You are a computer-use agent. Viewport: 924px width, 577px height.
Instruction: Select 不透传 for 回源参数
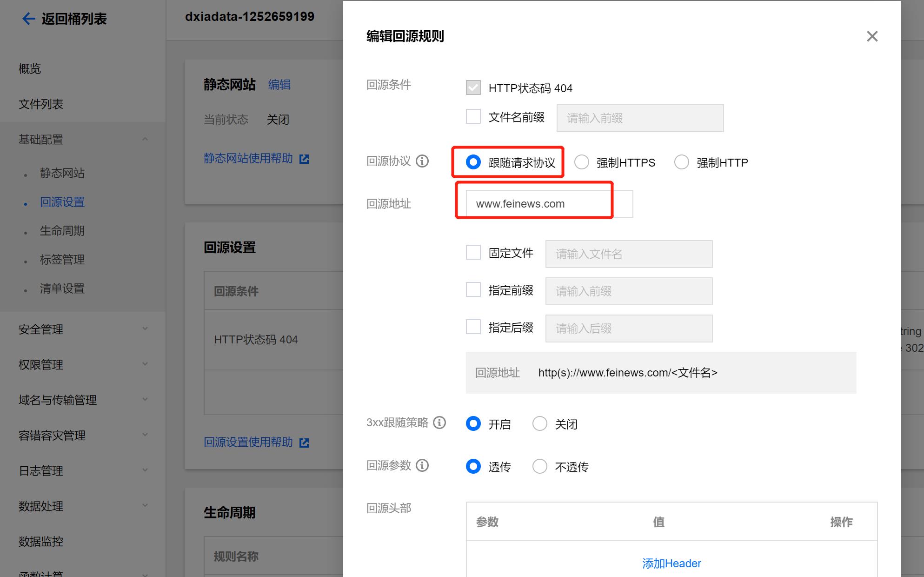point(540,466)
